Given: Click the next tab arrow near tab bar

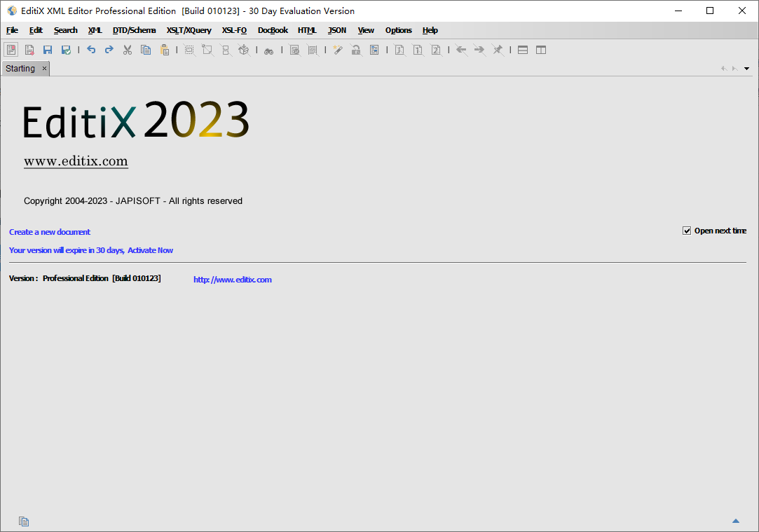Looking at the screenshot, I should click(x=734, y=69).
